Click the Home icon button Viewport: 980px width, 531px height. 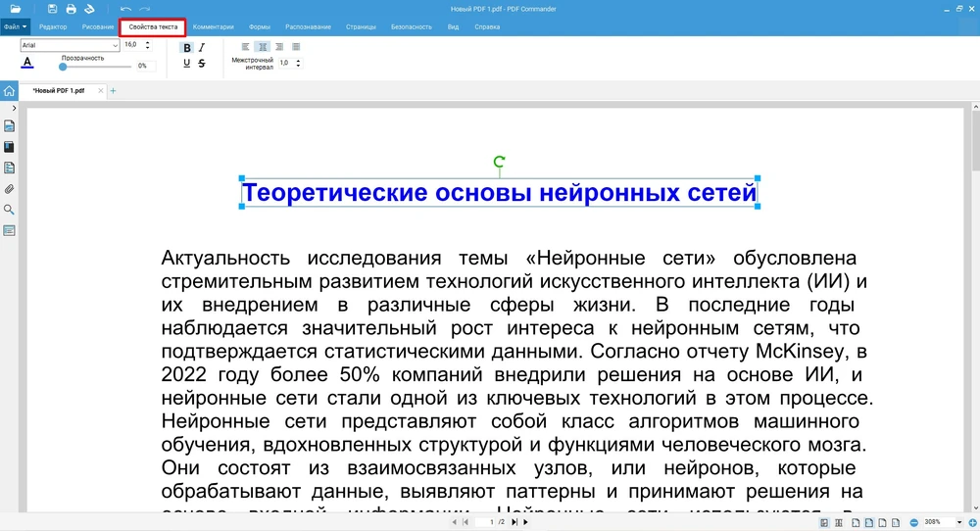9,91
